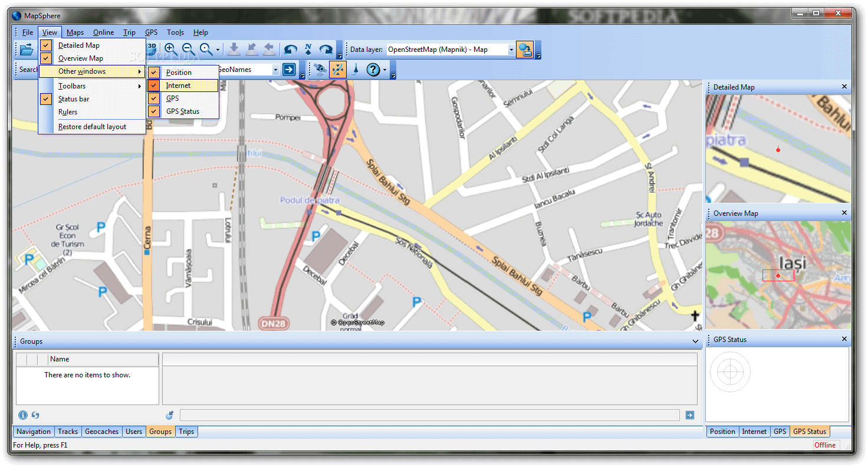This screenshot has width=868, height=467.
Task: Uncheck Internet in Other windows submenu
Action: pos(154,85)
